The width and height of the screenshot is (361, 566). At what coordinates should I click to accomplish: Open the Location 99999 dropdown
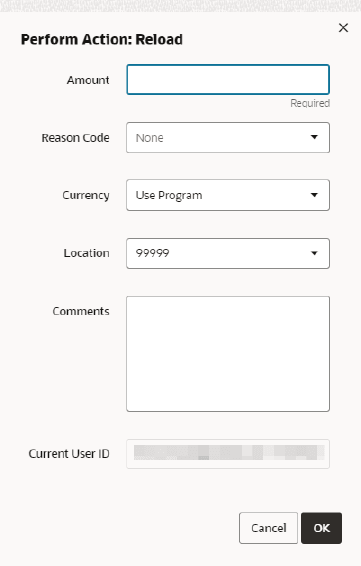(228, 253)
